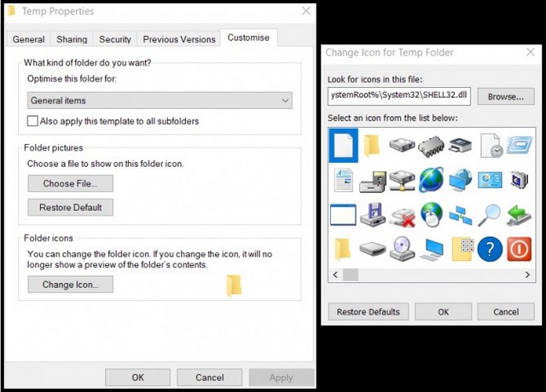The height and width of the screenshot is (392, 546).
Task: Pick the blue question mark help icon
Action: [490, 249]
